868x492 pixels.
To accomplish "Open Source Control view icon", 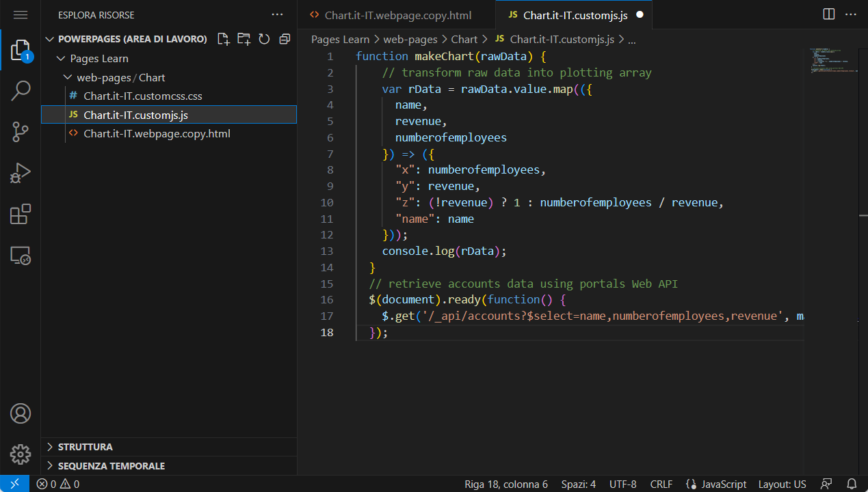I will click(x=21, y=132).
